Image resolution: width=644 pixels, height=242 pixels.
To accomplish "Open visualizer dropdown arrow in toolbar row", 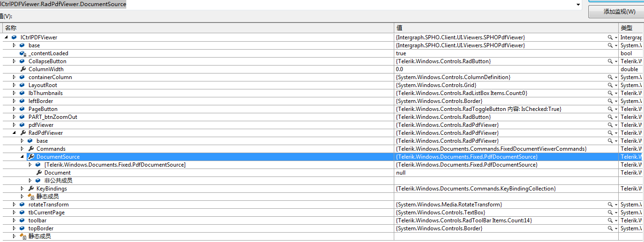I will click(616, 220).
